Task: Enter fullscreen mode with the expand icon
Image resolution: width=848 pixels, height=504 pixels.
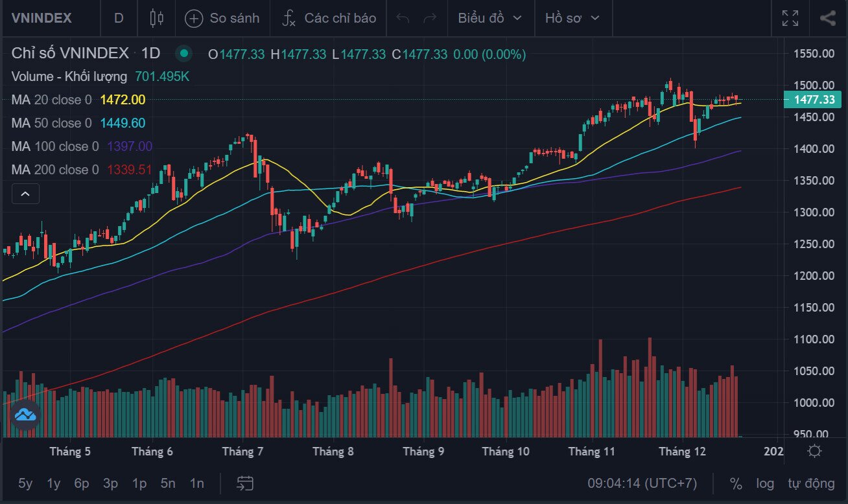Action: tap(790, 18)
